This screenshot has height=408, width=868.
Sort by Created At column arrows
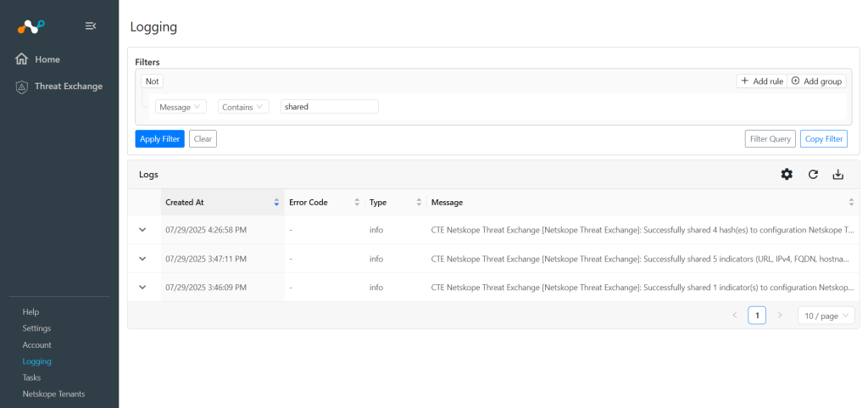(276, 203)
